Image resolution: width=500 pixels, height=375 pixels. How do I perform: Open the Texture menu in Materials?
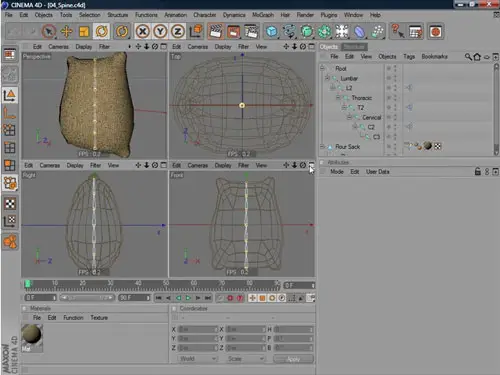coord(99,318)
